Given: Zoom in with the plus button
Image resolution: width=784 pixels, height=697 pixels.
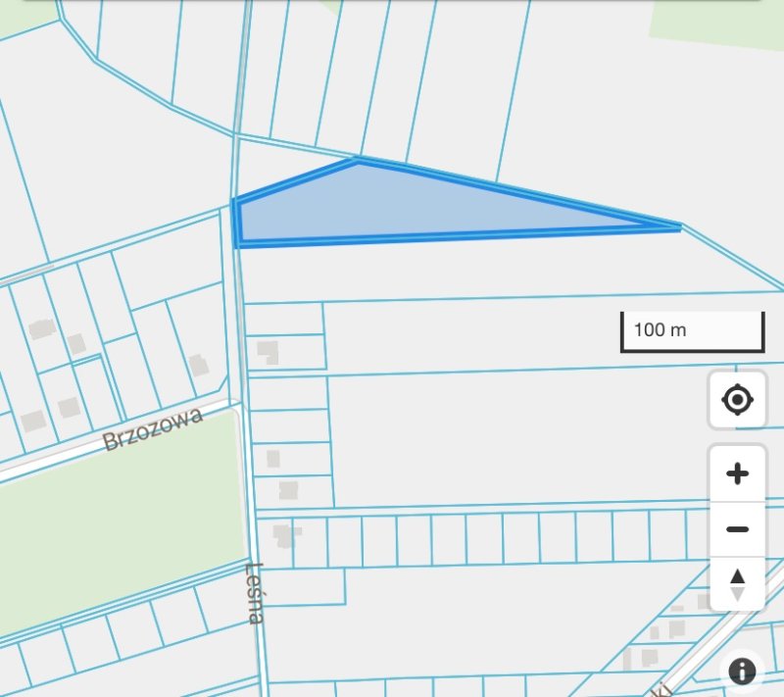Looking at the screenshot, I should tap(737, 474).
